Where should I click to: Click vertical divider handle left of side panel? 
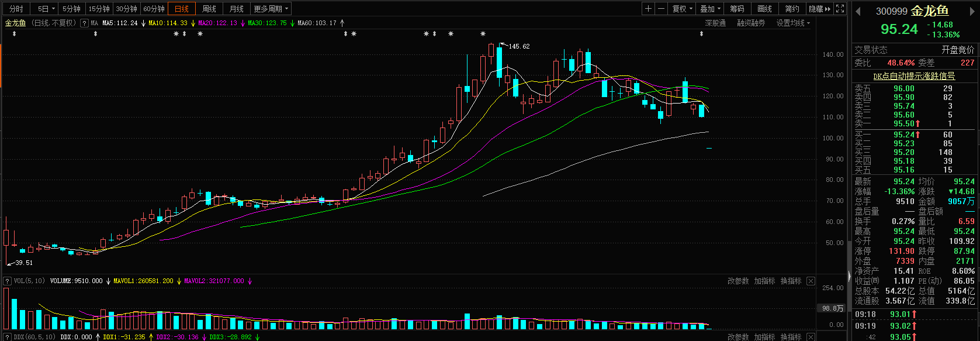coord(850,275)
